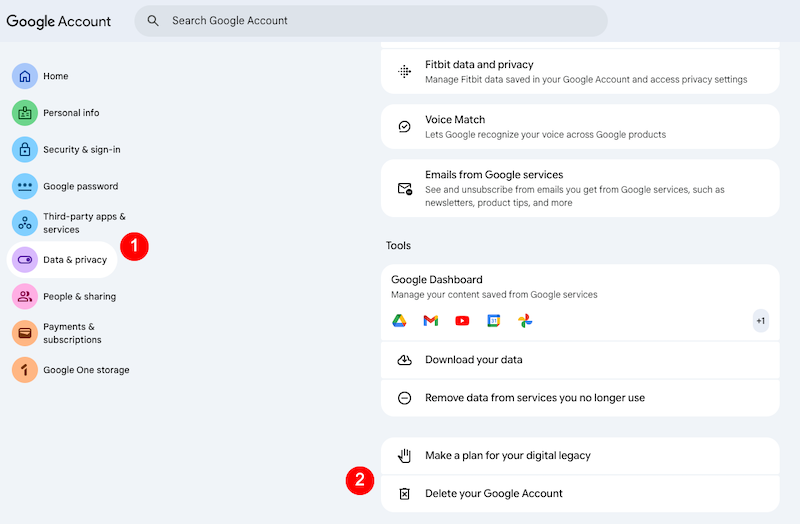Screen dimensions: 800x524
Task: Click the Google One storage icon
Action: tap(24, 370)
